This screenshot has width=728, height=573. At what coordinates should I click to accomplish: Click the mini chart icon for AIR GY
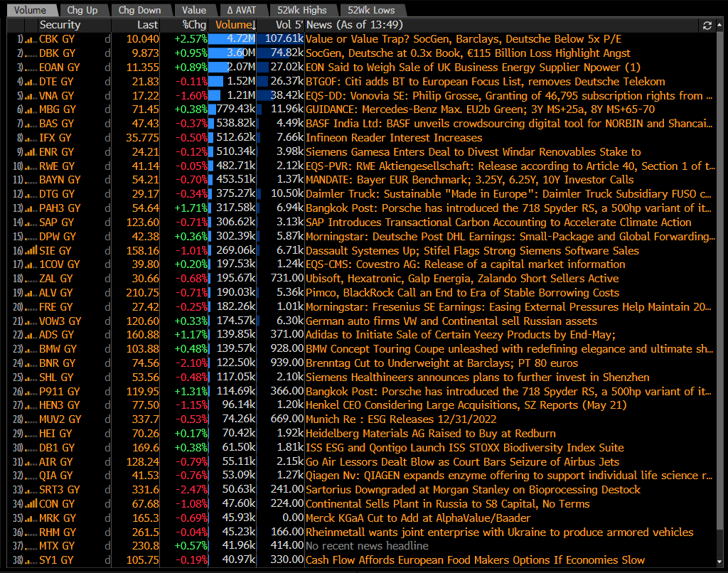31,463
